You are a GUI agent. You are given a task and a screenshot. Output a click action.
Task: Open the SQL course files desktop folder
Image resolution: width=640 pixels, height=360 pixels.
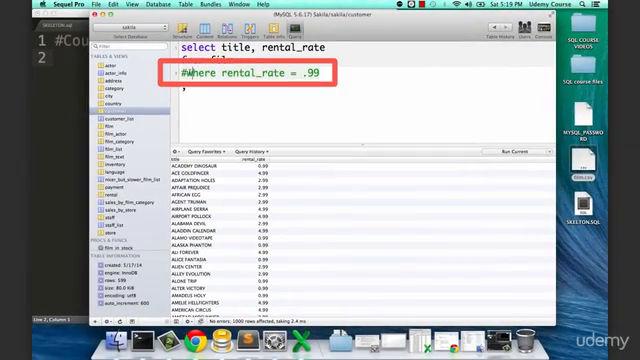coord(583,69)
